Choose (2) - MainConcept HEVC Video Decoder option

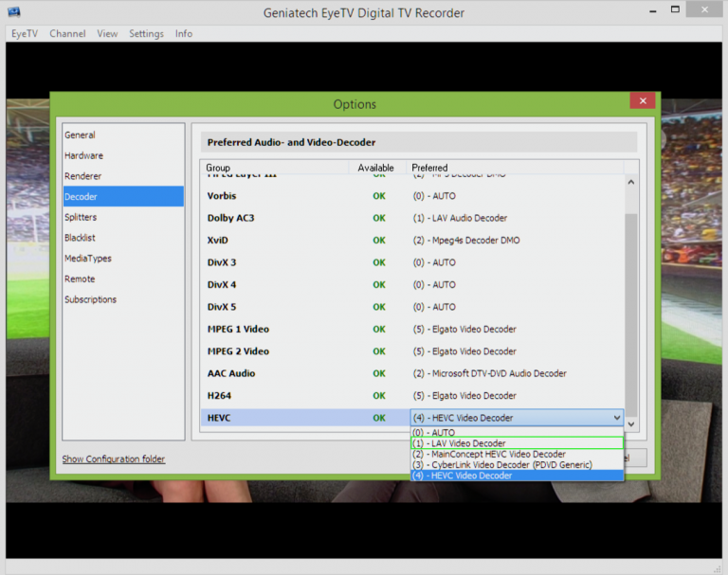pyautogui.click(x=517, y=454)
